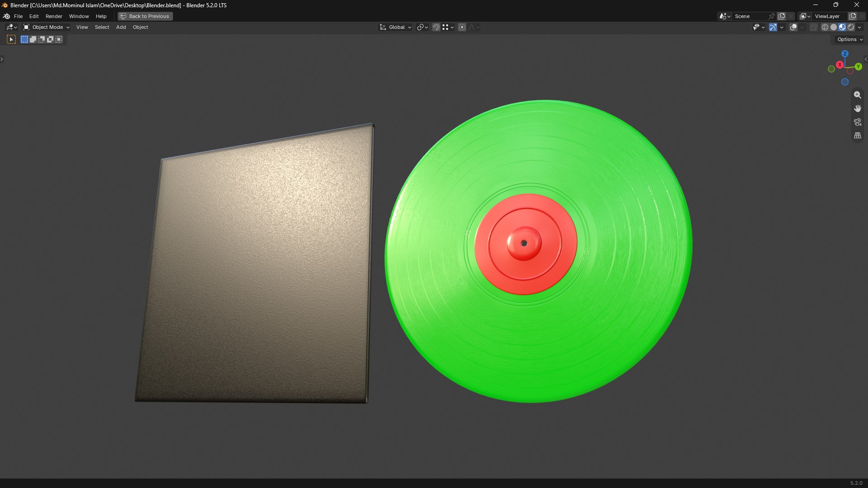Choose the Invert selection mode icon
This screenshot has height=488, width=868.
(50, 39)
